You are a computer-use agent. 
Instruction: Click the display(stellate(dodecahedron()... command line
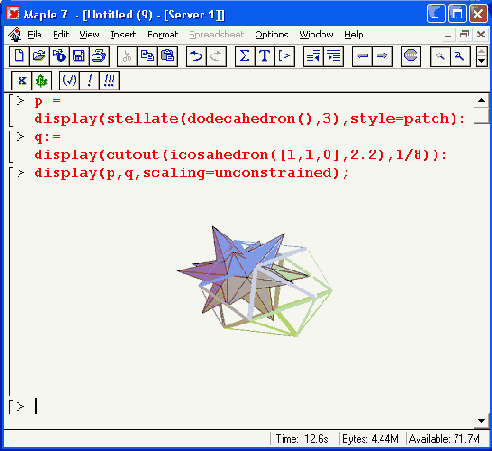249,119
